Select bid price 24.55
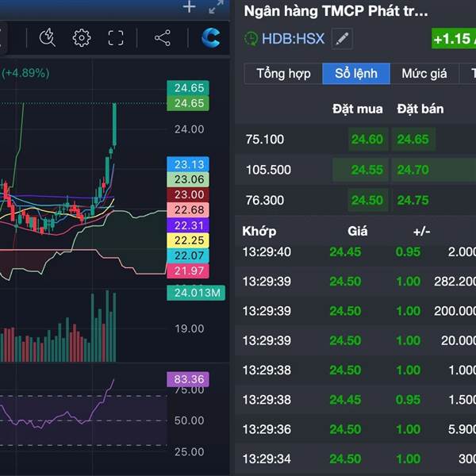Screen dimensions: 476x476 pyautogui.click(x=360, y=170)
